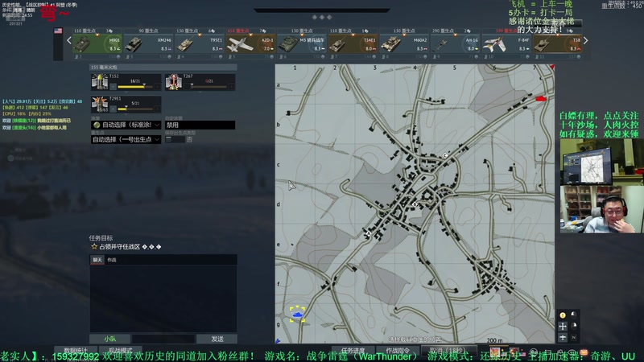Click capture point A on the map

(x=369, y=233)
